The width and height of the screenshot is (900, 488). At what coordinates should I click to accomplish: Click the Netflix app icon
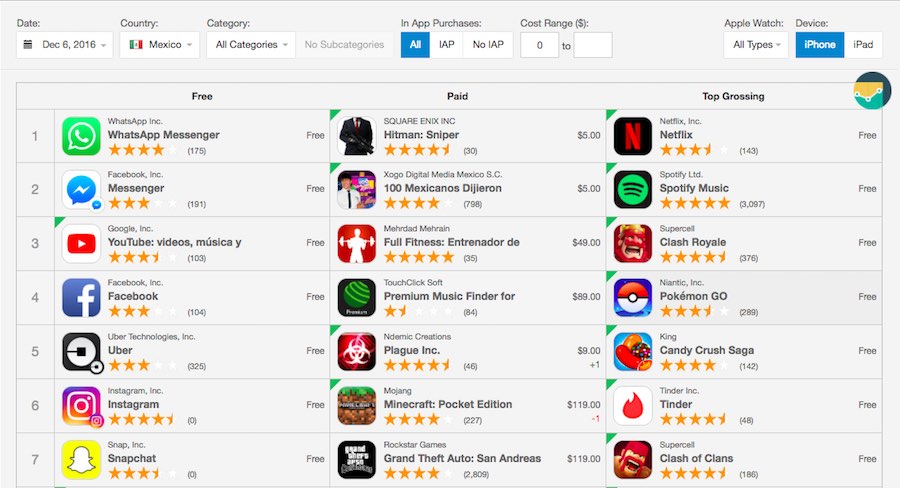coord(633,136)
